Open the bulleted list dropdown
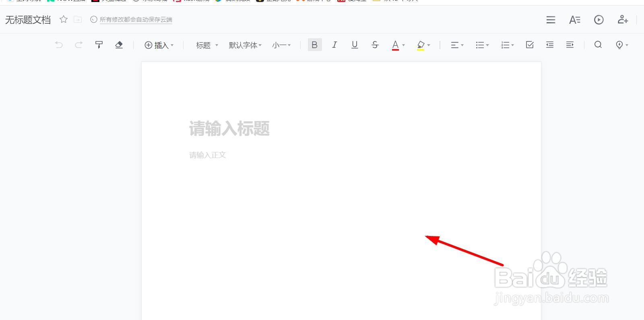The image size is (644, 320). pos(482,45)
